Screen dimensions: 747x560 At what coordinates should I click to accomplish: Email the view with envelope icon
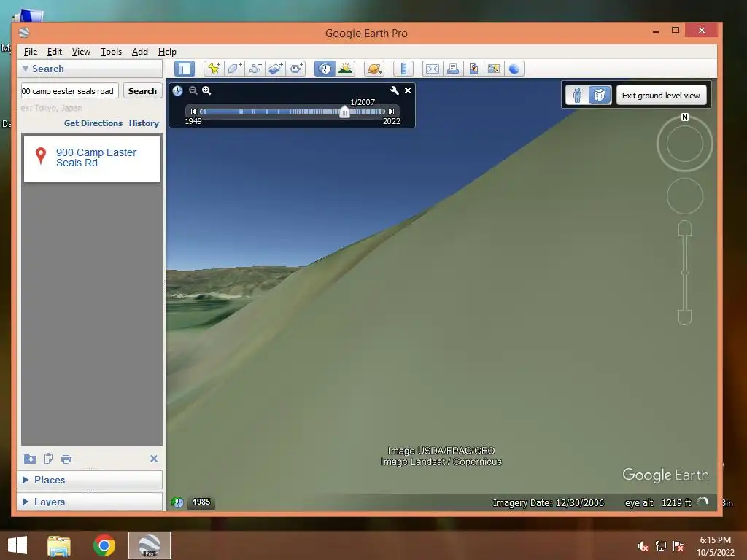[x=432, y=69]
